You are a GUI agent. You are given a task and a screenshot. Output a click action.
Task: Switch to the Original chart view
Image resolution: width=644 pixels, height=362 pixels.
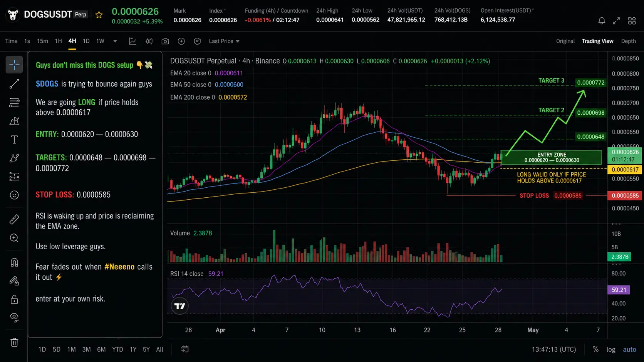pos(565,41)
